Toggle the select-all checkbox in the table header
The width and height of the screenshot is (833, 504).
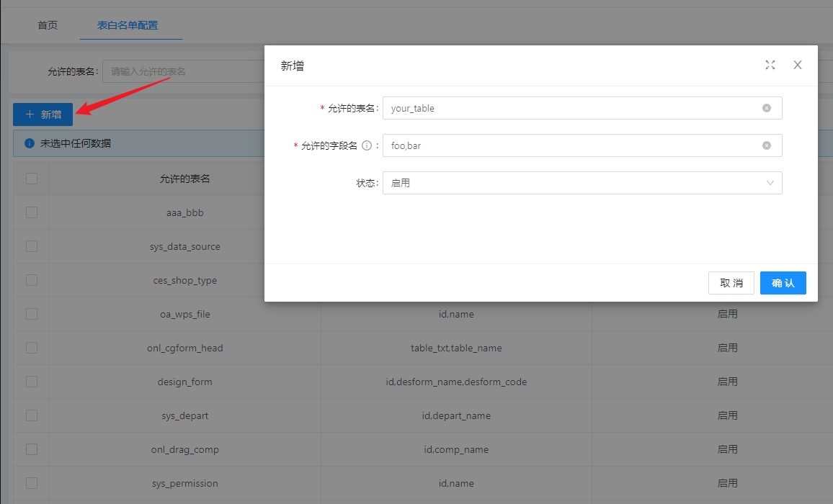click(x=32, y=179)
